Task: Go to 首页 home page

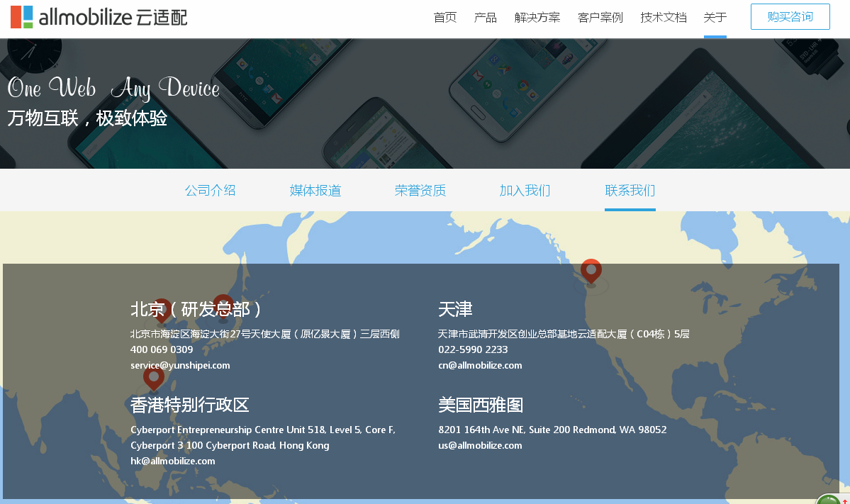Action: [445, 18]
